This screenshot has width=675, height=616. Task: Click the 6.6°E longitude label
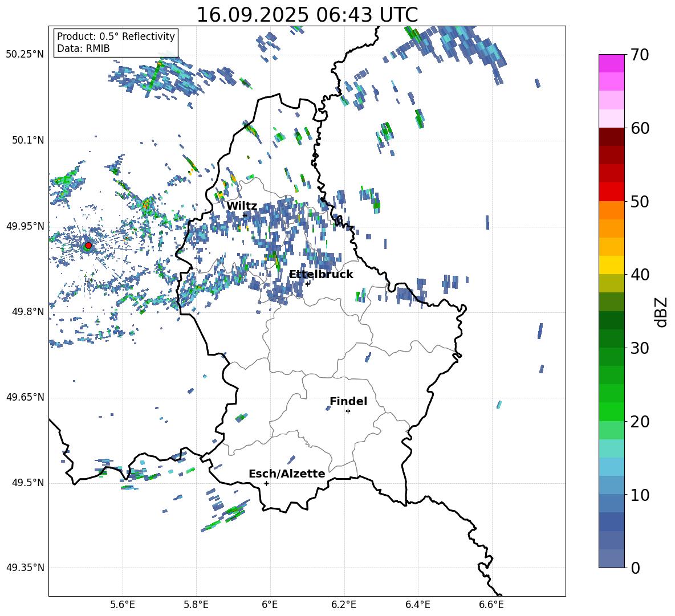coord(491,605)
